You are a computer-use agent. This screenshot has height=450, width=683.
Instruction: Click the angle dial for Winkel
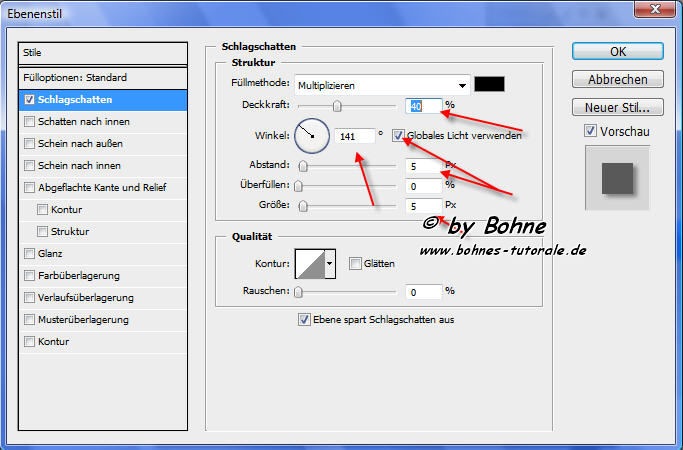[311, 135]
